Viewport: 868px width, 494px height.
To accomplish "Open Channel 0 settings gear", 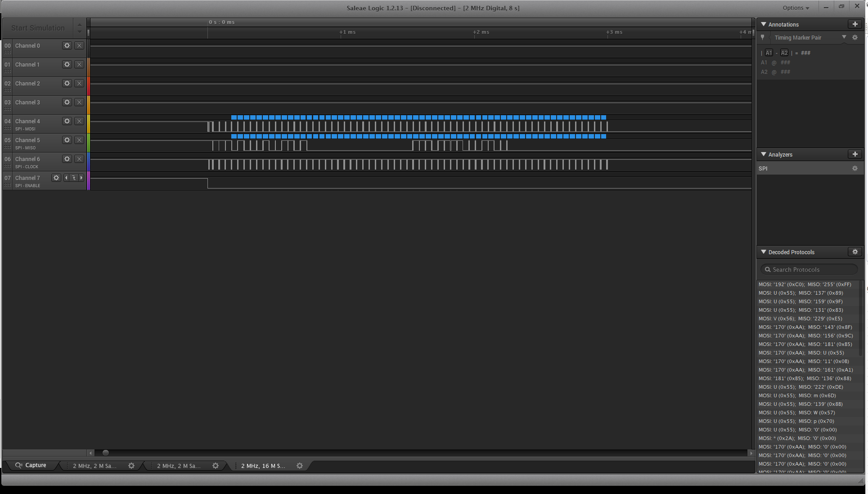I will tap(67, 45).
